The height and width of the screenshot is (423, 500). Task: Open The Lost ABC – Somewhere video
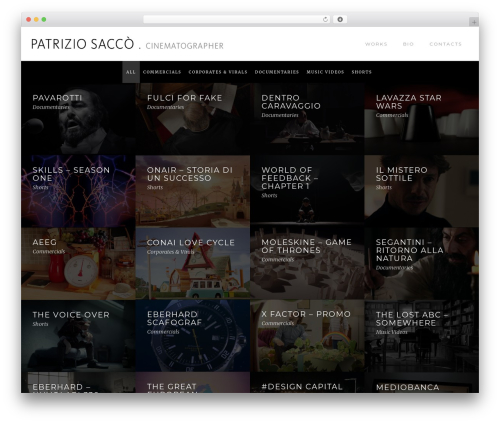[421, 336]
